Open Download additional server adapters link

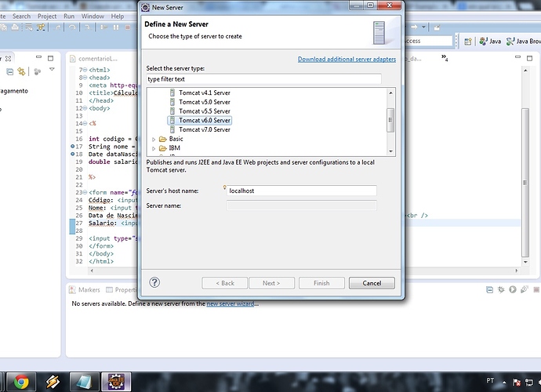point(347,59)
